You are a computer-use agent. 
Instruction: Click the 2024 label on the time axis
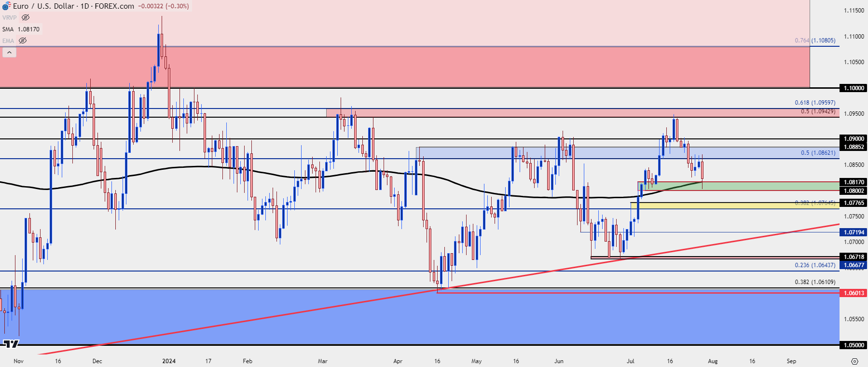(x=169, y=361)
